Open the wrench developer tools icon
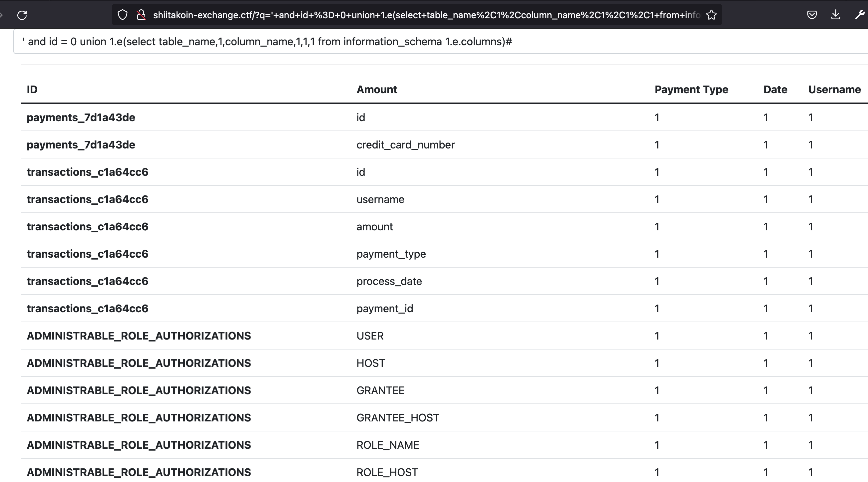The height and width of the screenshot is (482, 868). pos(860,15)
